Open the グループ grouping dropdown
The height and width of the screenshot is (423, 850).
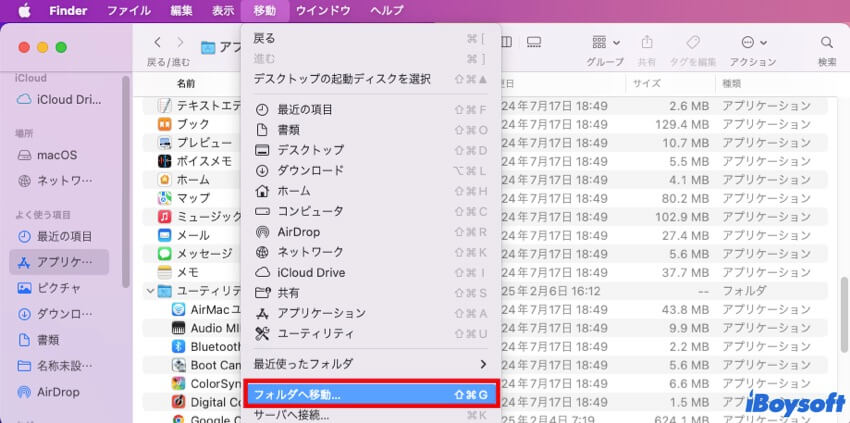click(605, 43)
